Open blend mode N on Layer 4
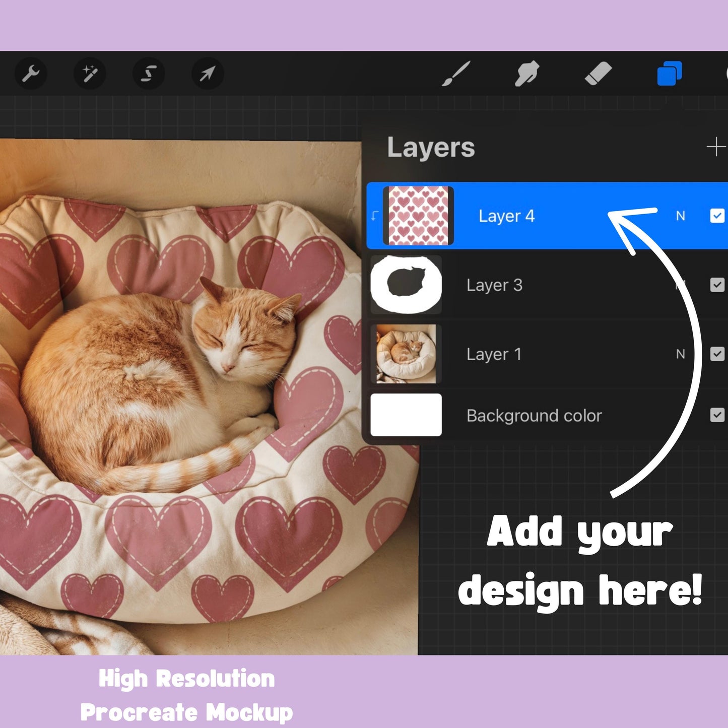 (x=682, y=216)
